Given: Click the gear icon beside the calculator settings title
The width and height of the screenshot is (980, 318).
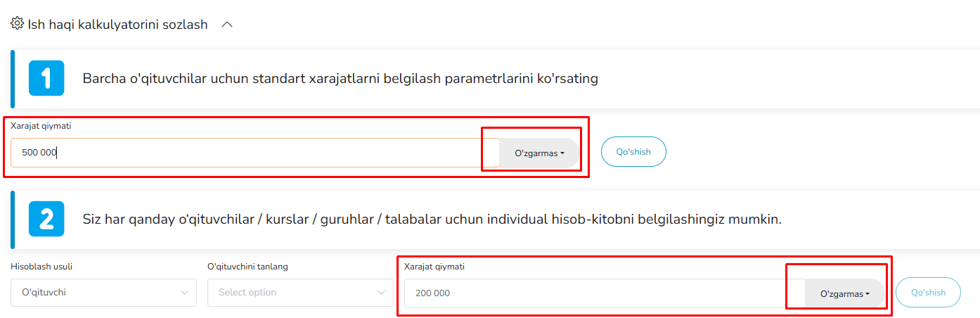Looking at the screenshot, I should [17, 24].
